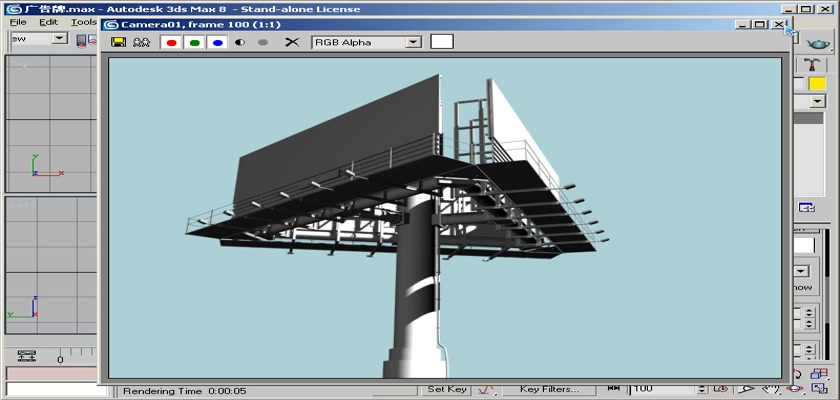Open the Utilities hammer panel tab
840x400 pixels.
coord(817,64)
